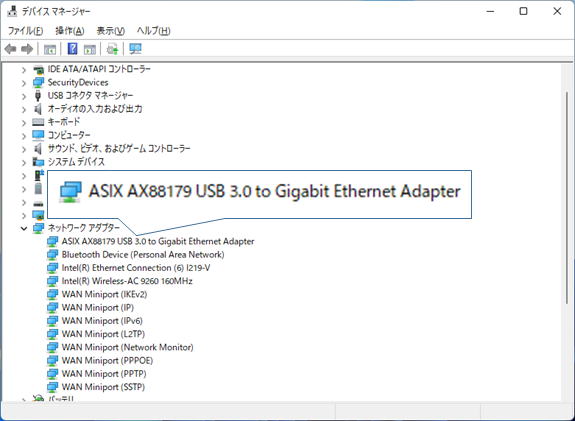Select Intel(R) Wireless-AC 9260 160MHz device
This screenshot has width=575, height=421.
coord(127,281)
